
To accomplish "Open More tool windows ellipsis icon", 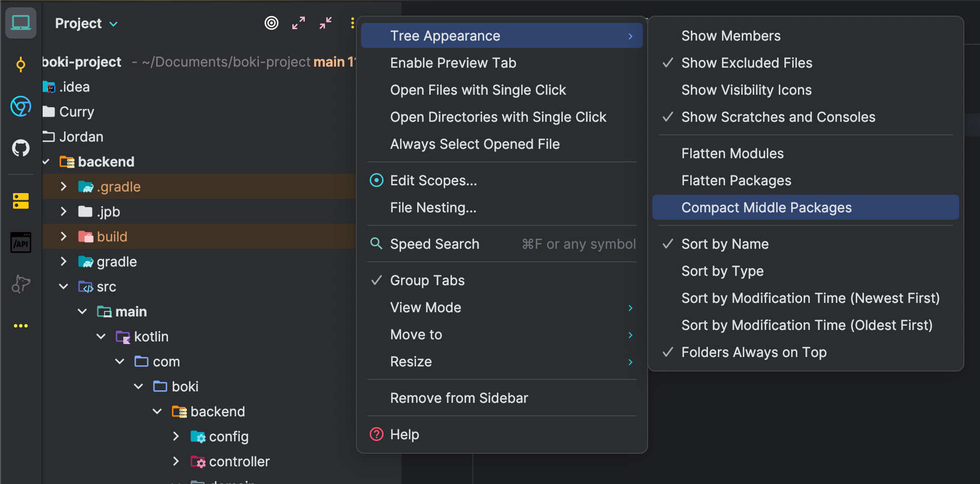I will pyautogui.click(x=21, y=326).
